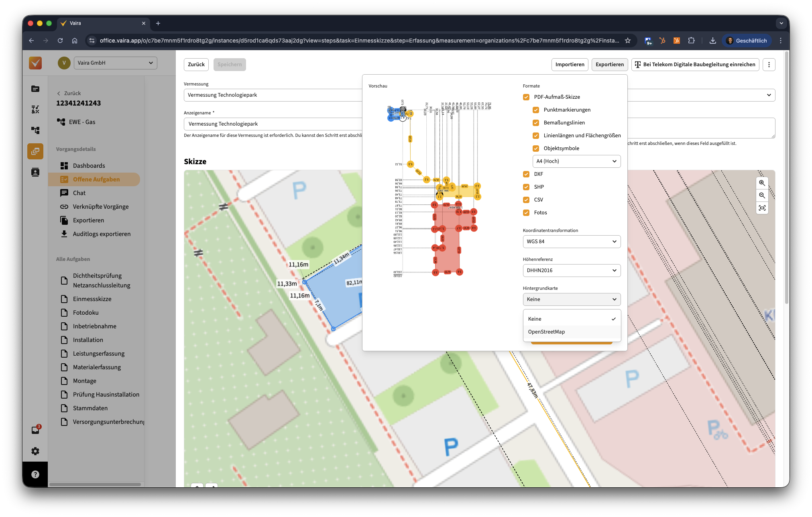Open the WGS 84 coordinate transformation dropdown
The width and height of the screenshot is (812, 517).
click(x=571, y=242)
